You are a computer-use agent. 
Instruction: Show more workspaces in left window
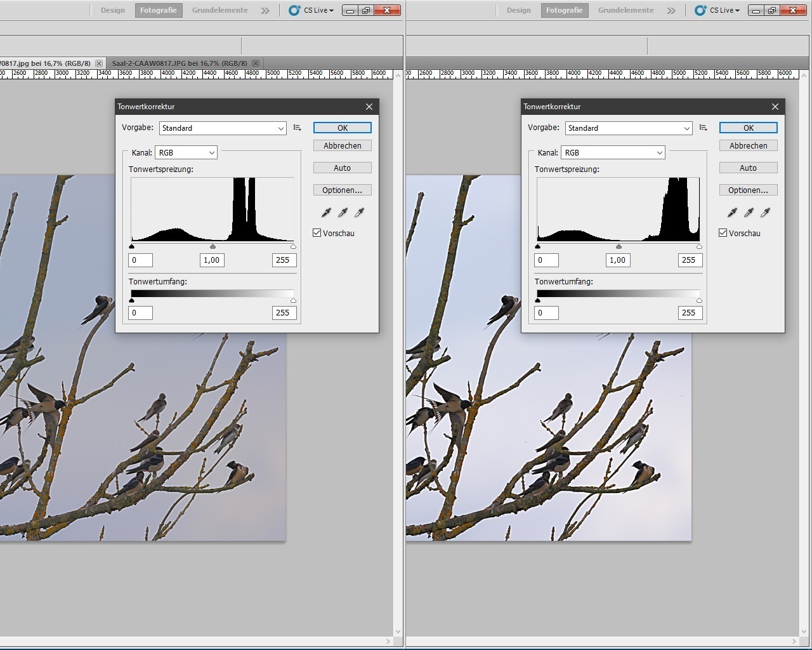click(x=265, y=11)
